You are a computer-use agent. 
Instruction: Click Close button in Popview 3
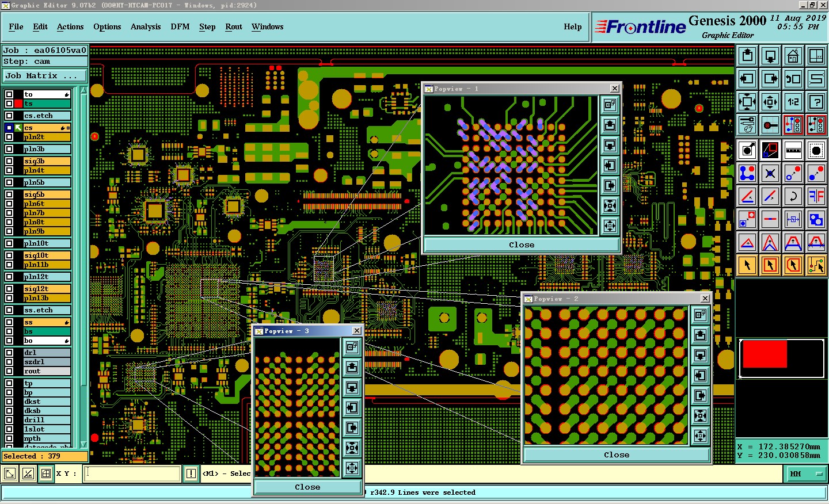click(x=307, y=487)
